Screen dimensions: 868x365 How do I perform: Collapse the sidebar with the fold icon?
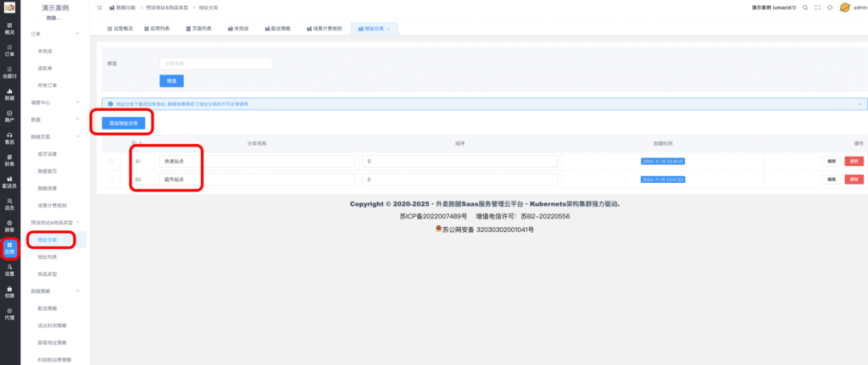[99, 8]
